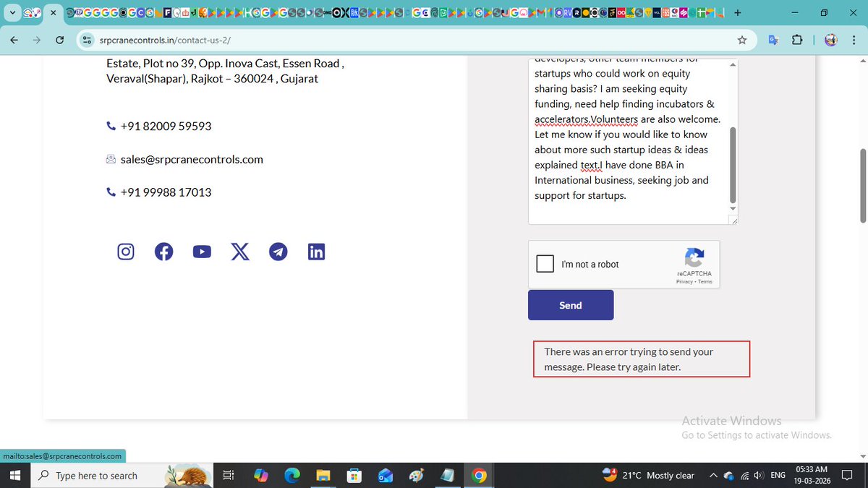Open reCAPTCHA Terms link
Image resolution: width=868 pixels, height=488 pixels.
705,282
